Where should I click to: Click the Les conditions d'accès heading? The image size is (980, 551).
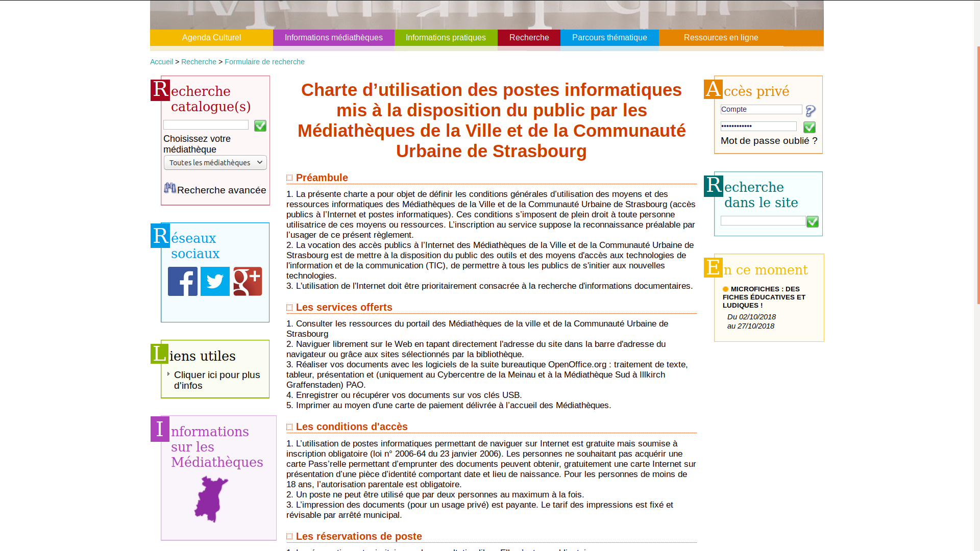tap(352, 427)
